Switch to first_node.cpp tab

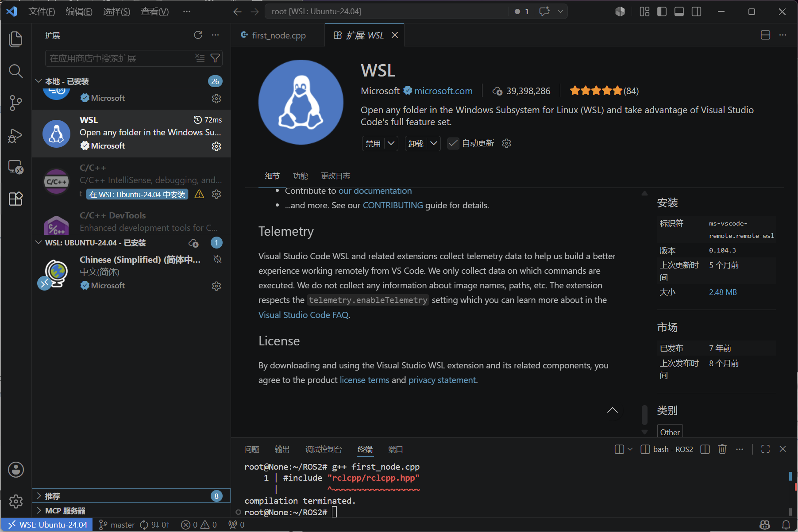[x=278, y=35]
